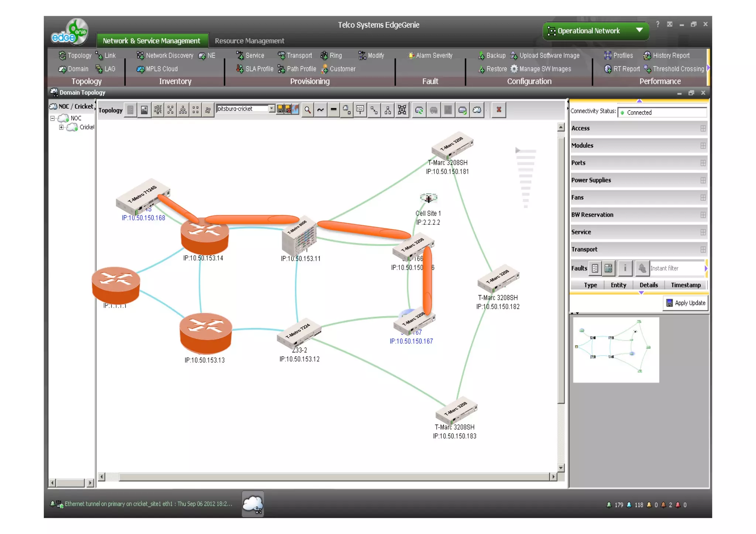Expand the Transport panel section
The height and width of the screenshot is (534, 756).
(703, 250)
